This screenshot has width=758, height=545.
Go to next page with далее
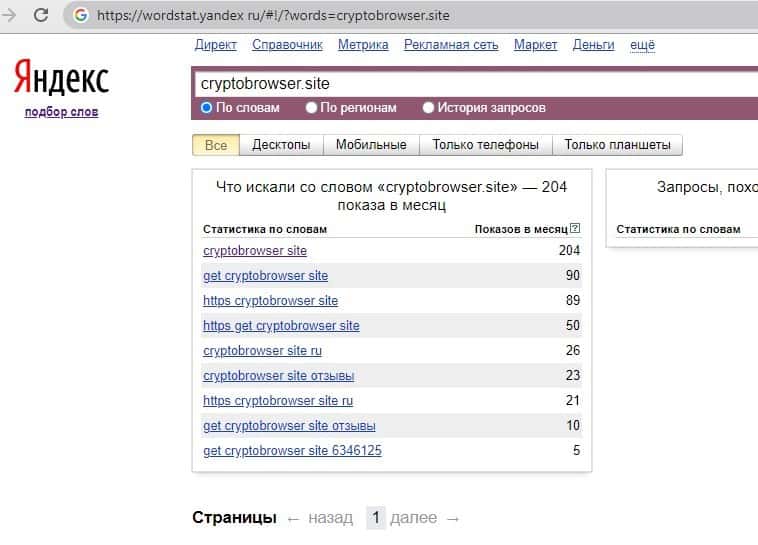(414, 518)
